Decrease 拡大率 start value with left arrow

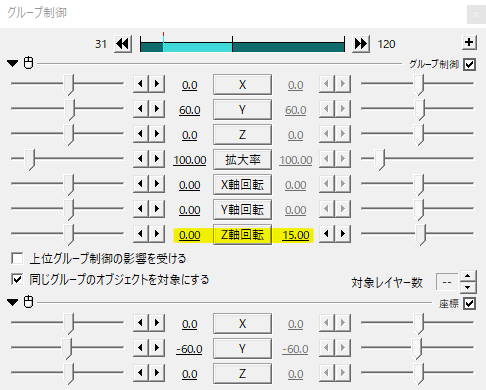click(x=141, y=159)
